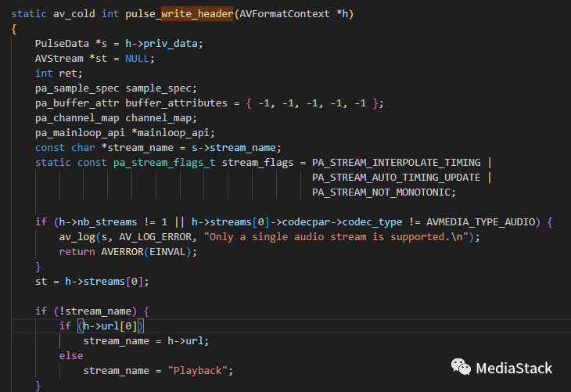Click the av_log function call
Viewport: 571px width, 392px height.
(x=77, y=237)
